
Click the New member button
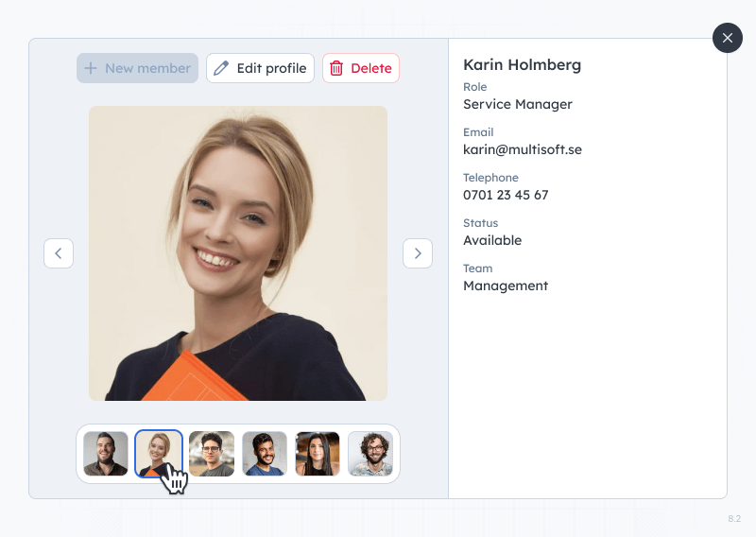[x=137, y=68]
